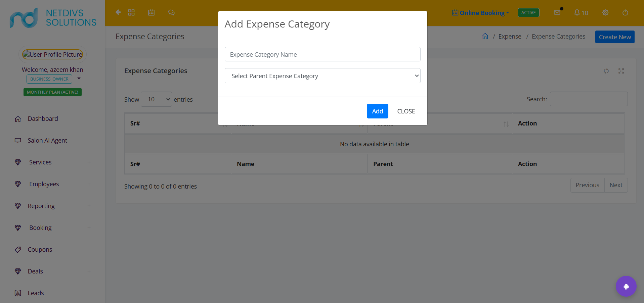This screenshot has height=303, width=644.
Task: Click the Next pagination button
Action: (616, 185)
